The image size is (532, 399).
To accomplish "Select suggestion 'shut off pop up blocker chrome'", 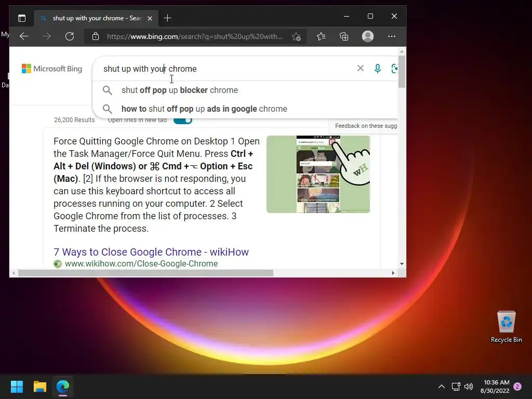I will pyautogui.click(x=245, y=90).
